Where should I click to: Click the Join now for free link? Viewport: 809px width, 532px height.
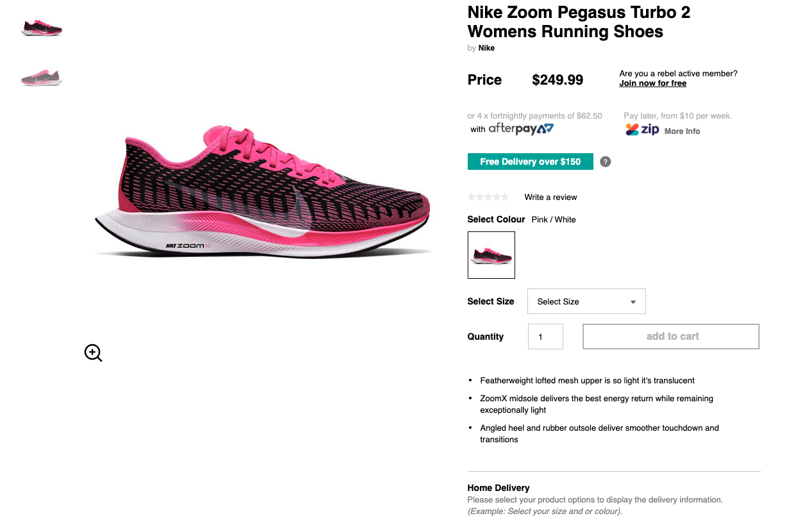coord(652,83)
